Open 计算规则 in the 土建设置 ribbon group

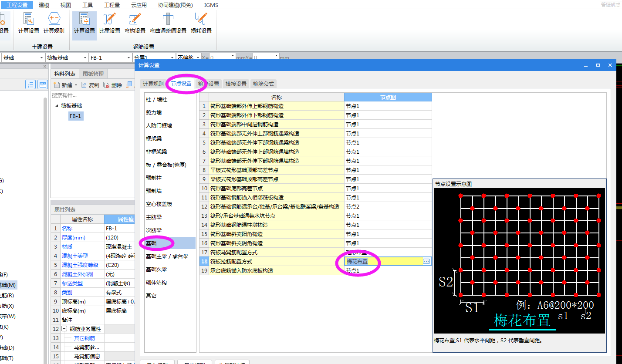(54, 24)
